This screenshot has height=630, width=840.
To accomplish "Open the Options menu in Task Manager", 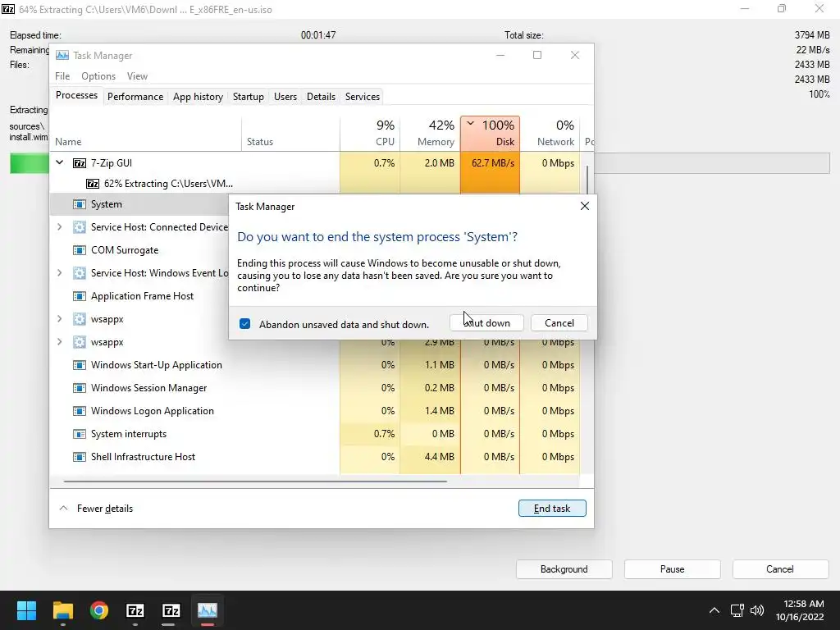I will 98,76.
